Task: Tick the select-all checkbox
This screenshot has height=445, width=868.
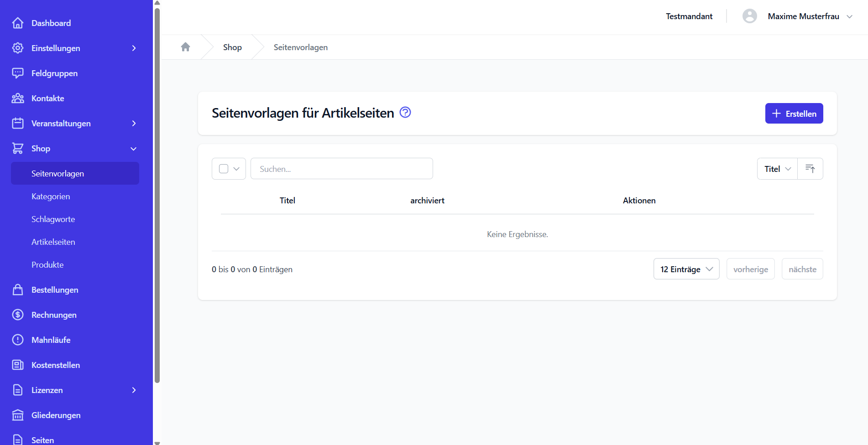Action: pos(224,169)
